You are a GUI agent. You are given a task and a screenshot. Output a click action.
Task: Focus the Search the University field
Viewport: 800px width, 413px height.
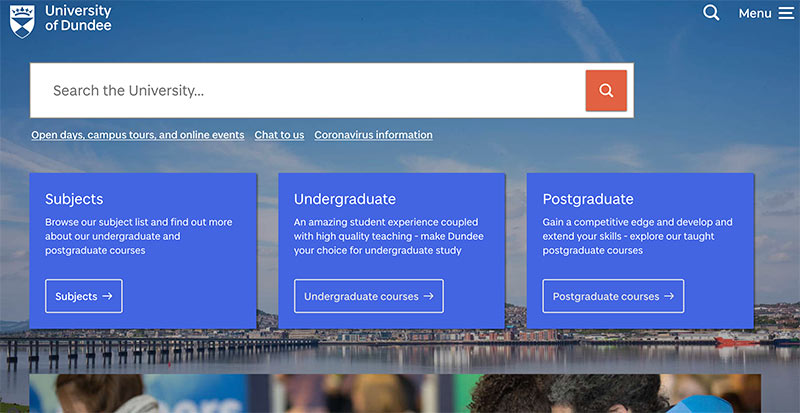308,90
